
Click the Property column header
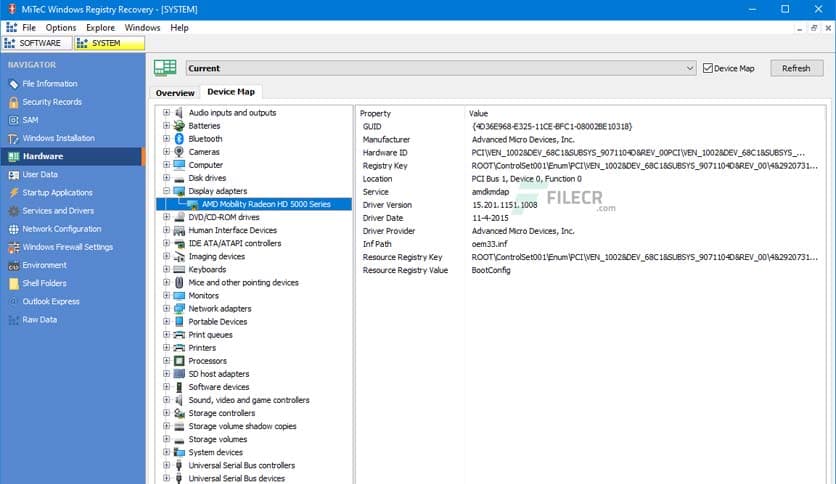click(x=375, y=113)
